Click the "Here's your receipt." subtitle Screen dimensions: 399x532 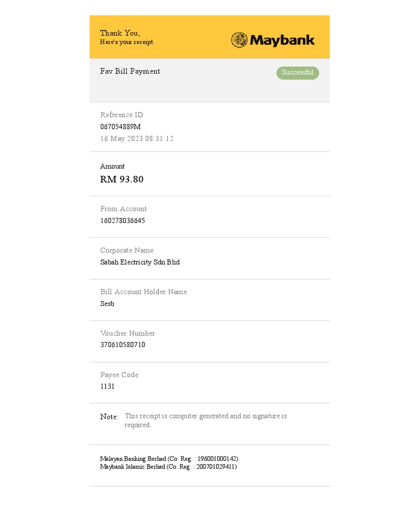click(127, 42)
